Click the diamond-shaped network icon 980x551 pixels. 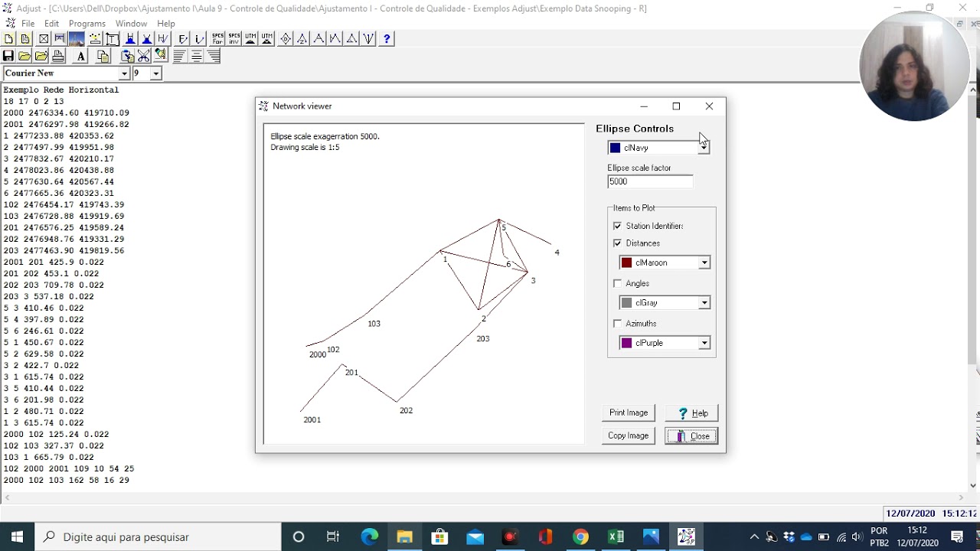point(286,38)
